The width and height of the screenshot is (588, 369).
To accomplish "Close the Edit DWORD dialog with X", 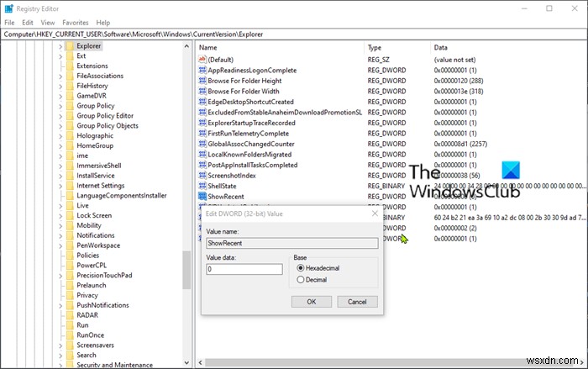I will pos(375,213).
